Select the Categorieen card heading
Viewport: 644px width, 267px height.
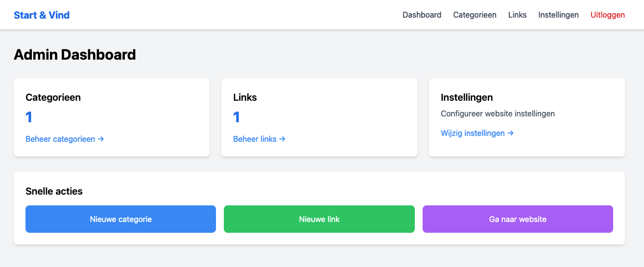click(x=53, y=97)
